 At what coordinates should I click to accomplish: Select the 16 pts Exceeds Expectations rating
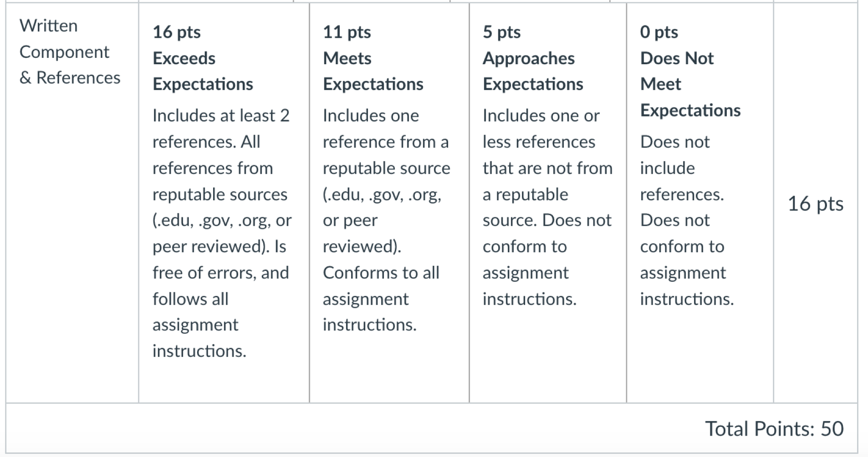click(224, 203)
